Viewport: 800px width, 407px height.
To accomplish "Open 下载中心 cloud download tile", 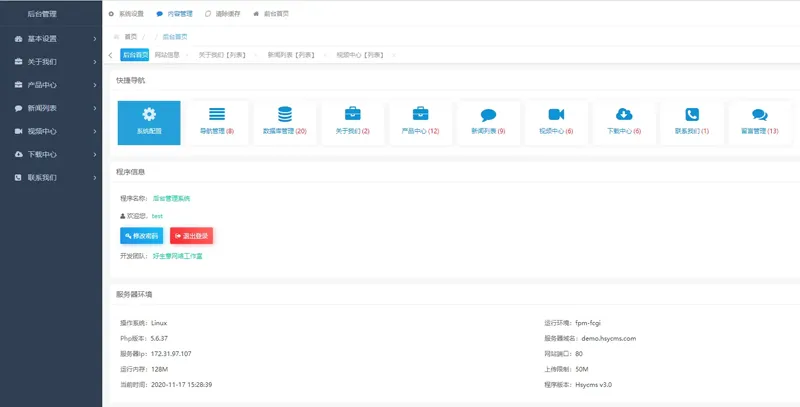I will 624,122.
